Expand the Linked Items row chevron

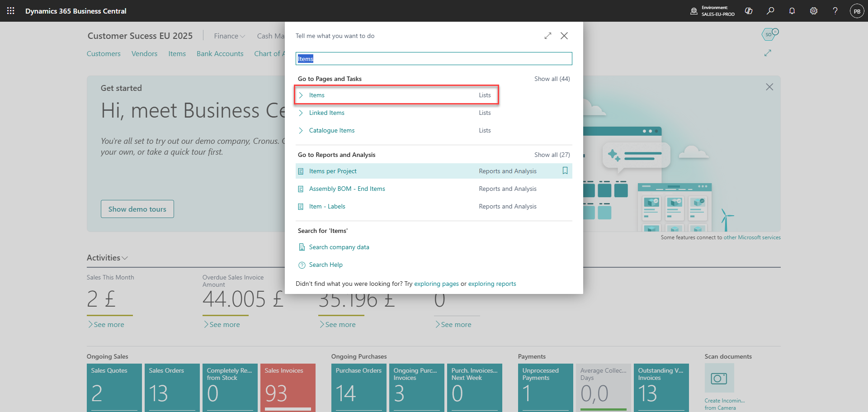click(x=301, y=113)
